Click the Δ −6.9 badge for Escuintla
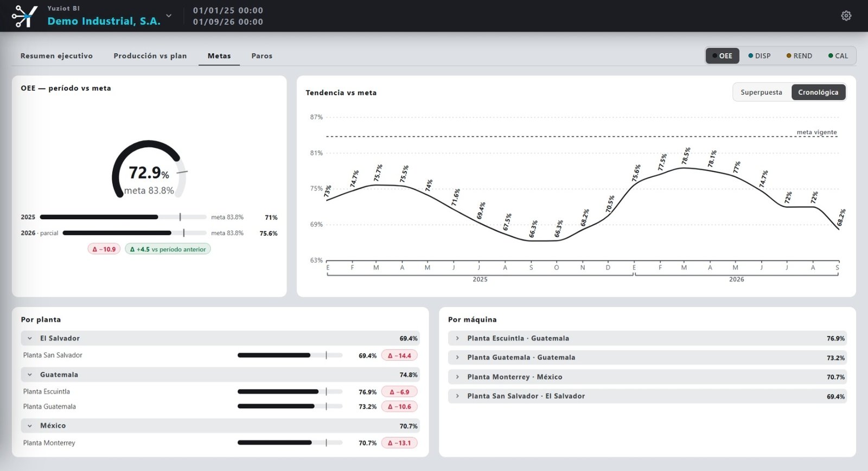Screen dimensions: 868x471 (x=399, y=392)
